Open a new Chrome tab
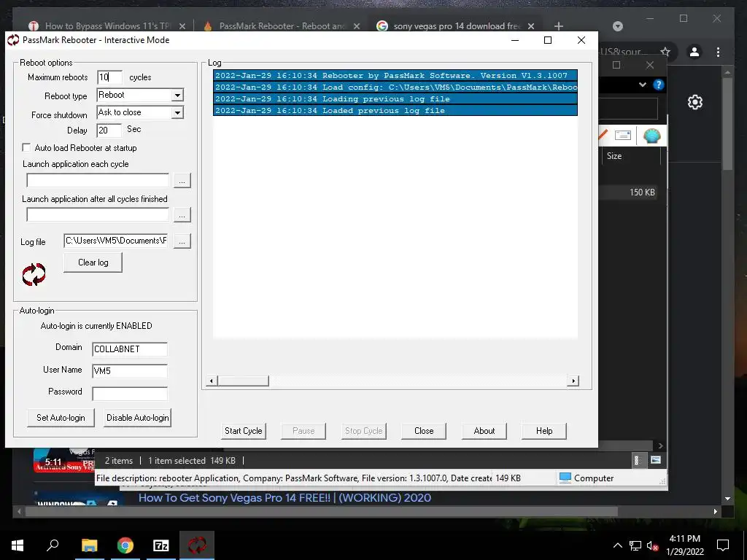This screenshot has height=560, width=747. click(559, 26)
